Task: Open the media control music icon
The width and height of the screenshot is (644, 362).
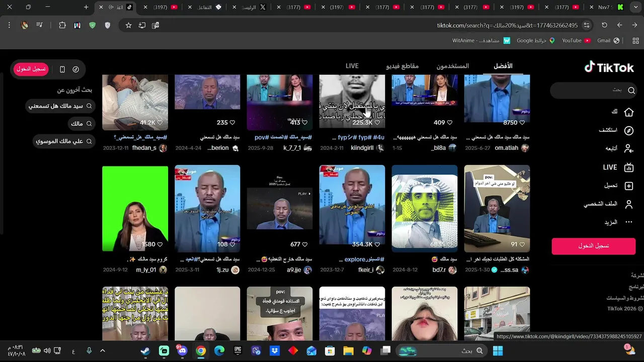Action: (39, 25)
